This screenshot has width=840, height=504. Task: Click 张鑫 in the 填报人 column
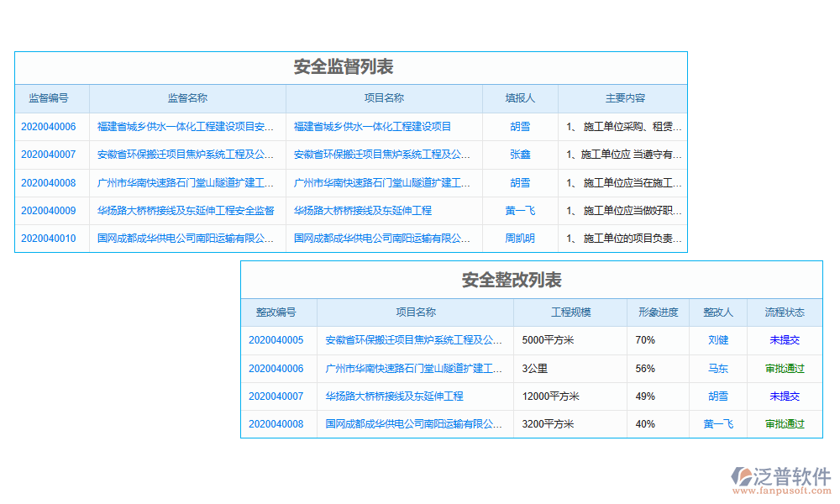coord(520,155)
